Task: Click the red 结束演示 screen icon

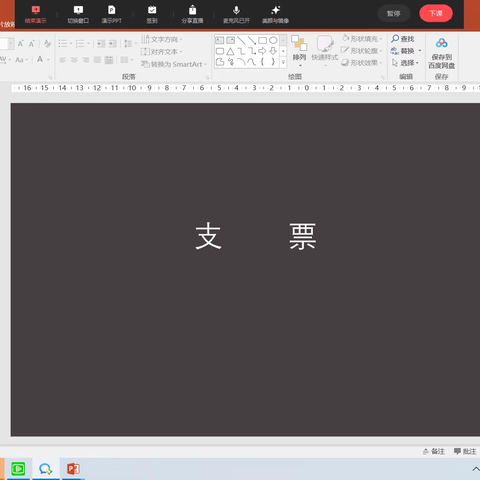Action: [35, 10]
